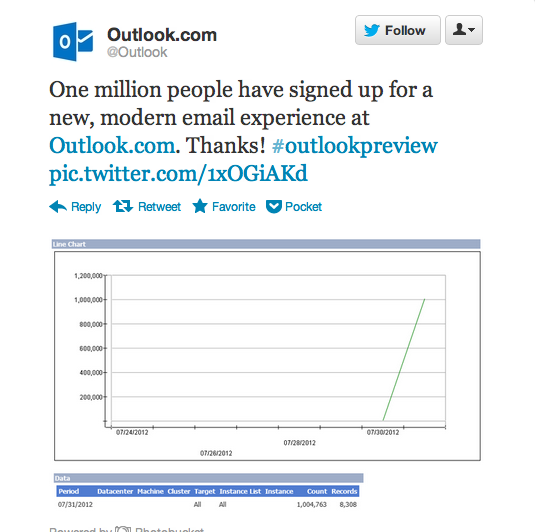Open the pic.twitter.com/1xOGiAKd link
Image resolution: width=535 pixels, height=532 pixels.
(x=178, y=174)
